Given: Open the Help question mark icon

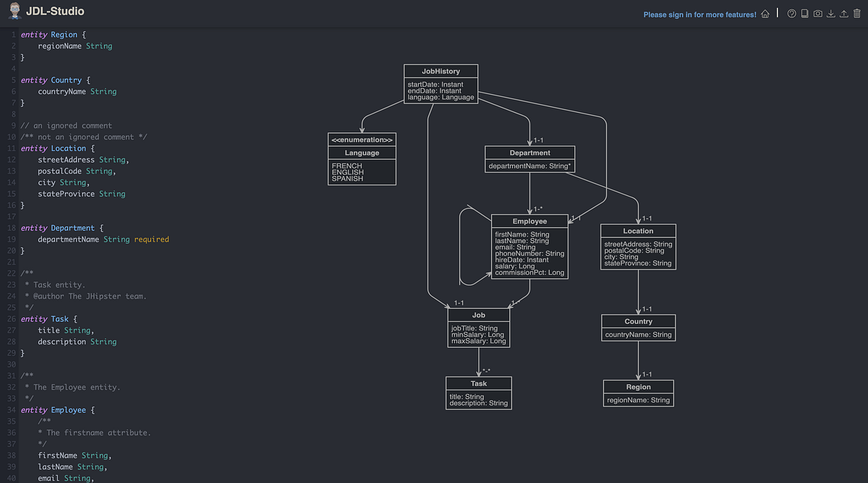Looking at the screenshot, I should (791, 13).
